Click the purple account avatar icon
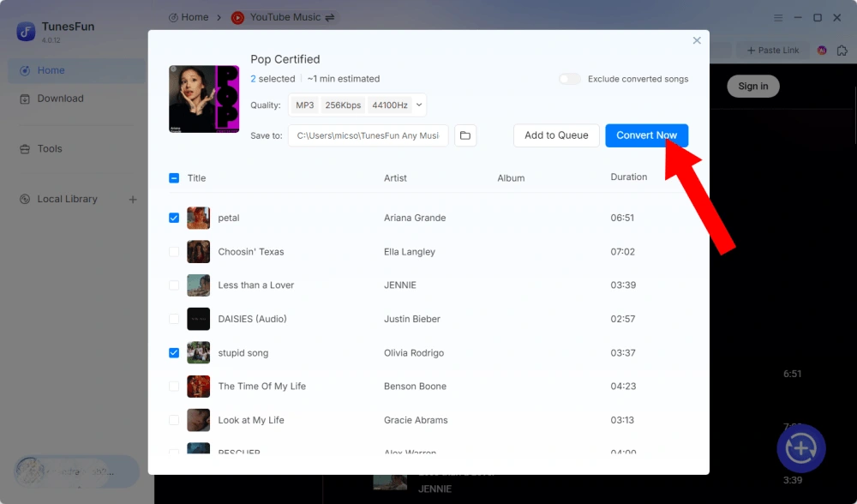This screenshot has width=857, height=504. [822, 51]
